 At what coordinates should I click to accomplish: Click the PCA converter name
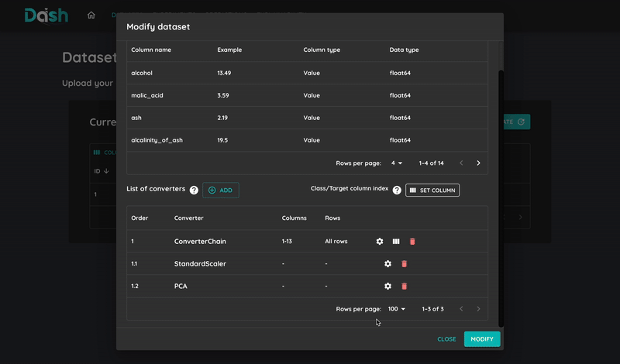pyautogui.click(x=181, y=286)
